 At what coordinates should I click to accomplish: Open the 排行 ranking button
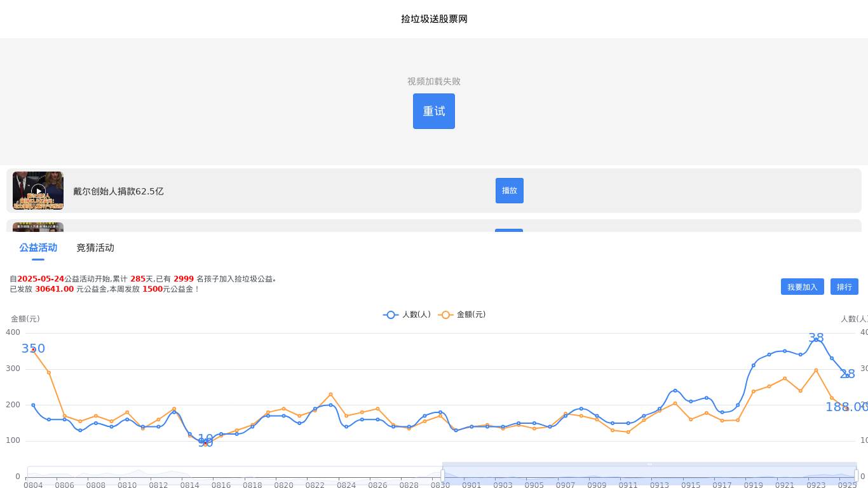pyautogui.click(x=844, y=287)
